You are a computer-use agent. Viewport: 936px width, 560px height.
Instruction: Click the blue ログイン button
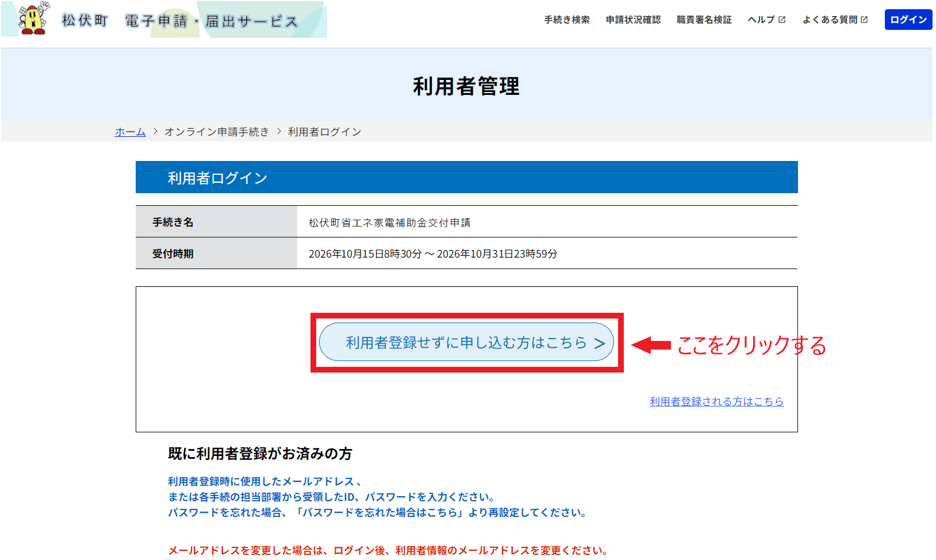pyautogui.click(x=908, y=20)
